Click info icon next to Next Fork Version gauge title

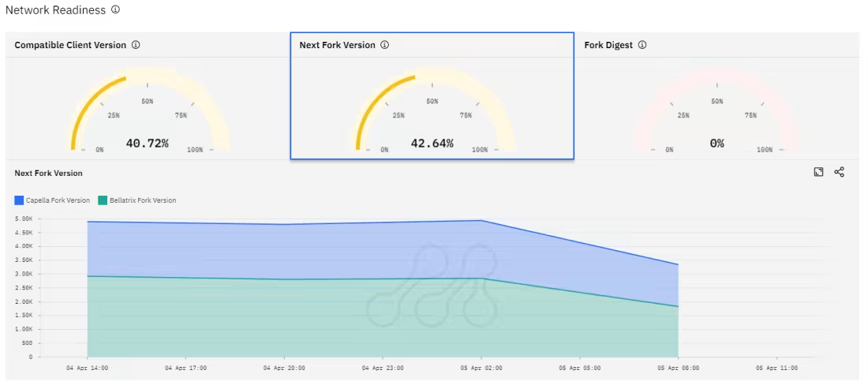pyautogui.click(x=385, y=45)
